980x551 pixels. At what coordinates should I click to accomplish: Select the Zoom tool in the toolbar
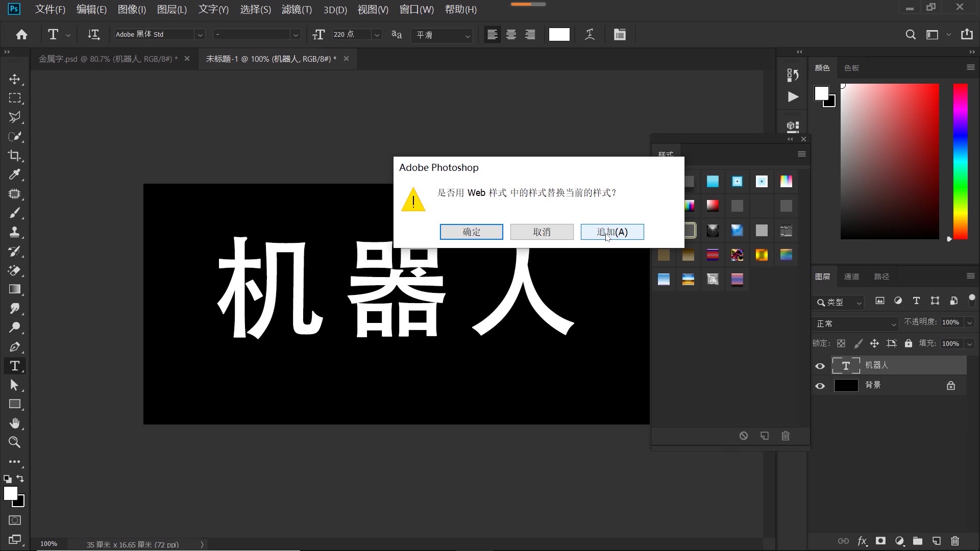[x=15, y=442]
